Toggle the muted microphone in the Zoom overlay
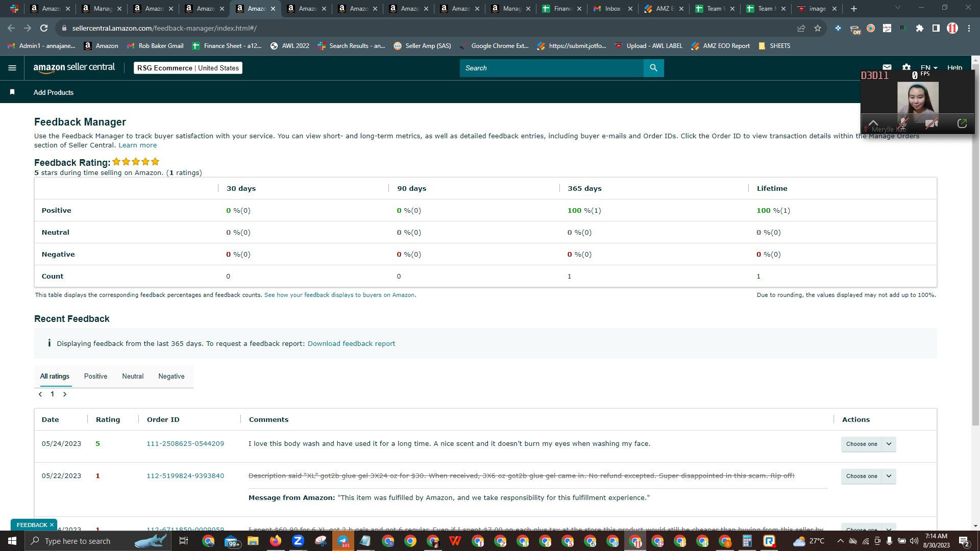This screenshot has height=551, width=980. [903, 123]
